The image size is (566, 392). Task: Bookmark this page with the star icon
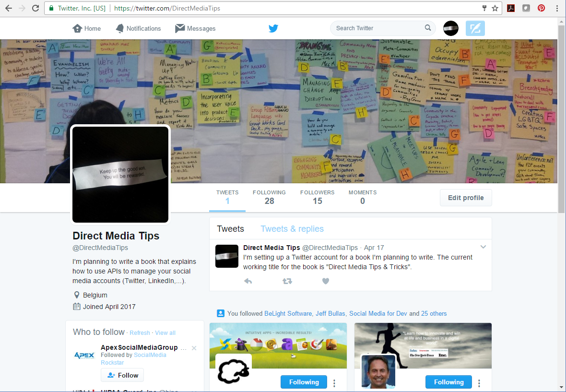click(x=495, y=8)
